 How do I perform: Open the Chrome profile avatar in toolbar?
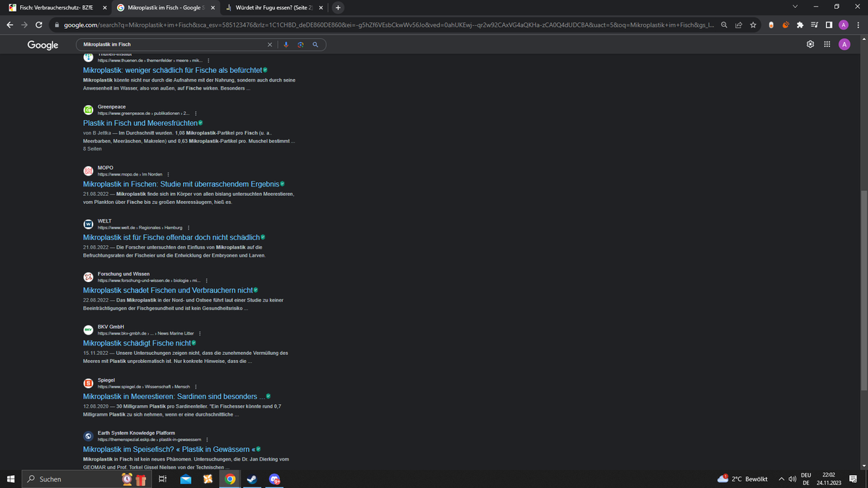(x=843, y=25)
